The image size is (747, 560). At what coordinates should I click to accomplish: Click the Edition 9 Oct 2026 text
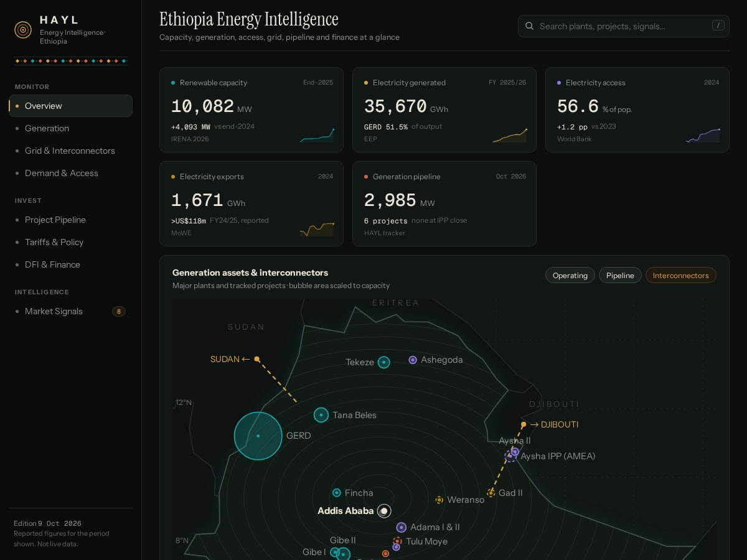47,523
